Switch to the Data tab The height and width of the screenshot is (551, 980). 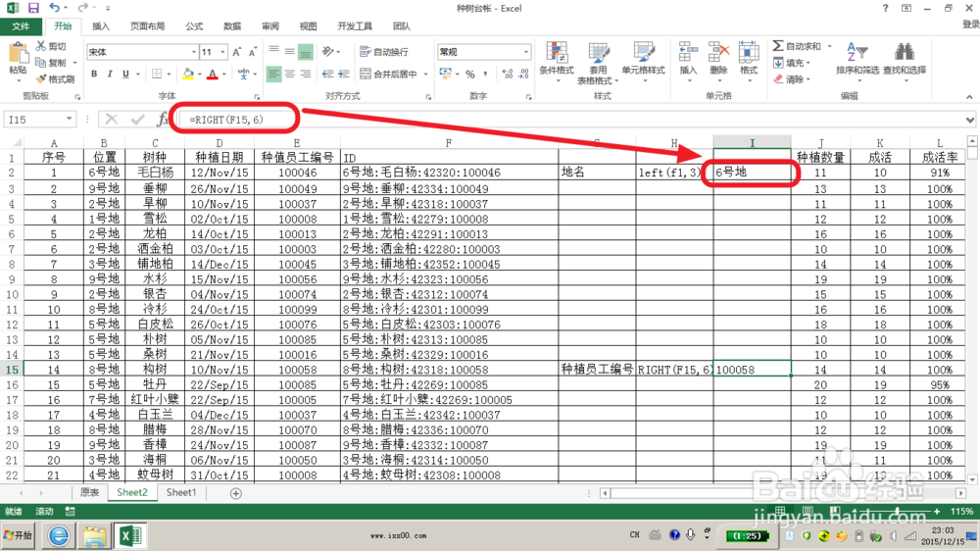click(x=232, y=26)
